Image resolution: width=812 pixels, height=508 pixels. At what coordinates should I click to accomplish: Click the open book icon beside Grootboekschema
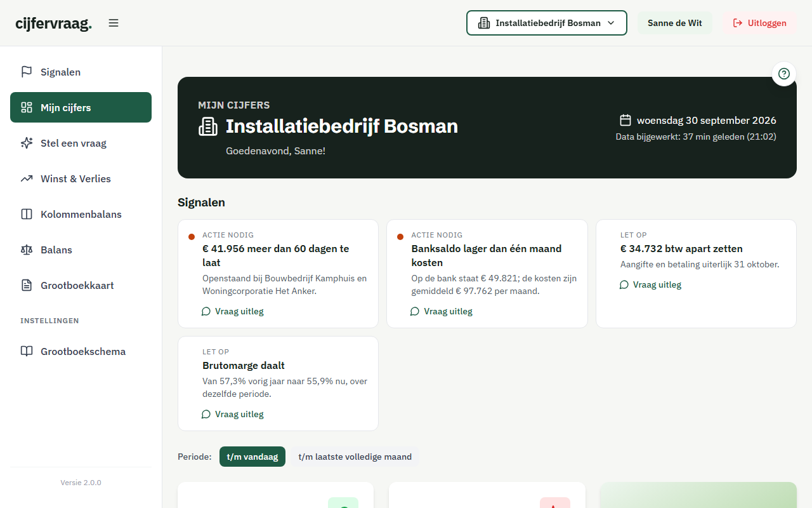[x=27, y=351]
